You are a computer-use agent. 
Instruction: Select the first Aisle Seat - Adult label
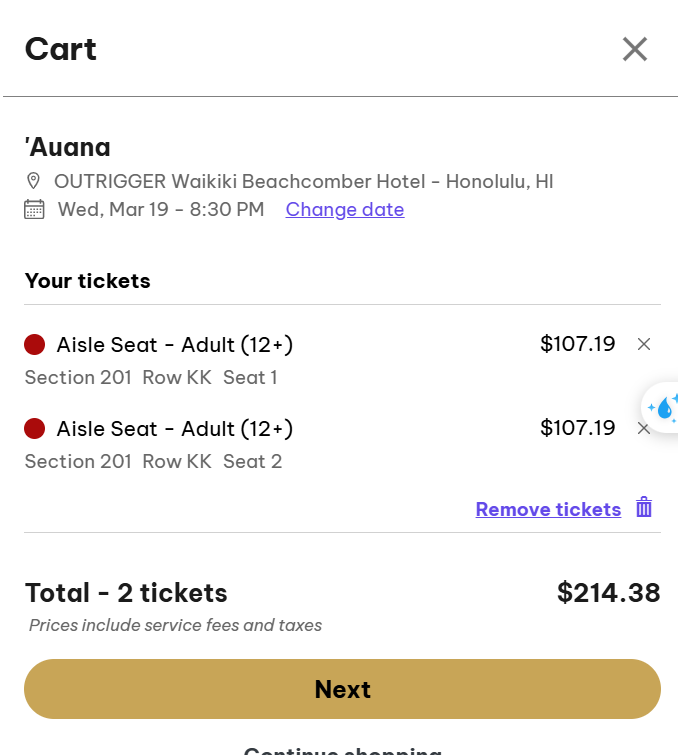click(175, 345)
